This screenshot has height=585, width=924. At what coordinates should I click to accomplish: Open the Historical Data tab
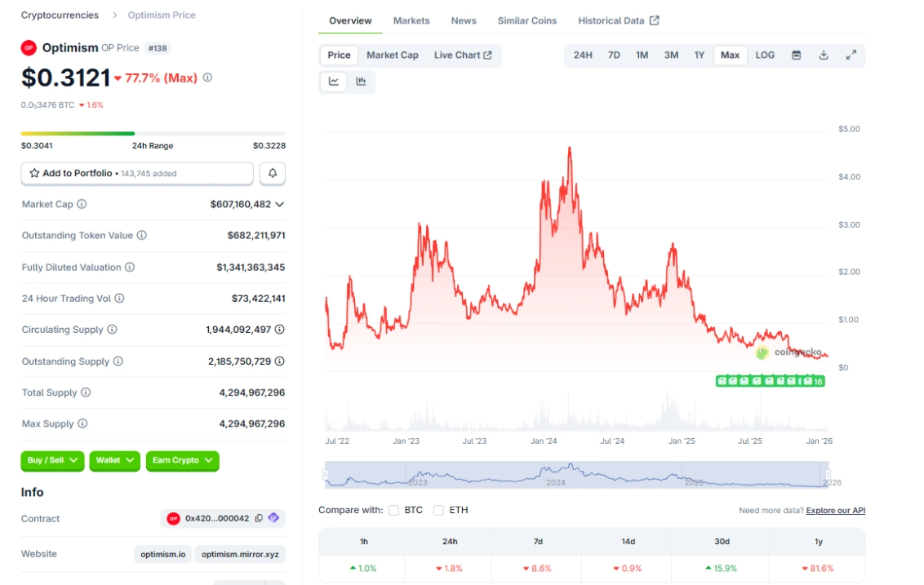tap(613, 20)
